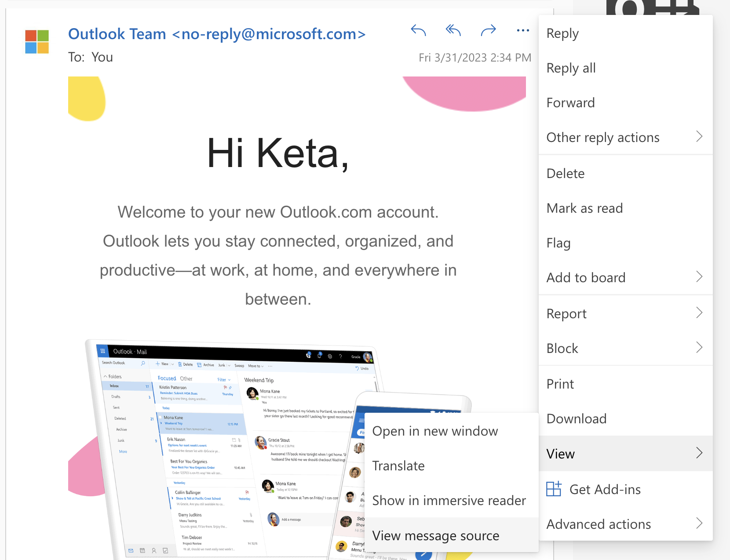Click the Reply arrow icon

[x=418, y=30]
